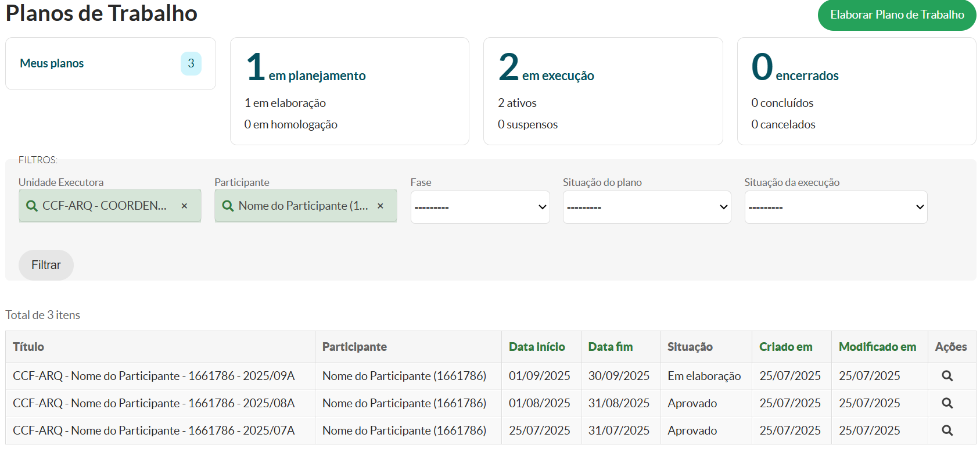
Task: Click search icon in Participante field
Action: tap(228, 206)
